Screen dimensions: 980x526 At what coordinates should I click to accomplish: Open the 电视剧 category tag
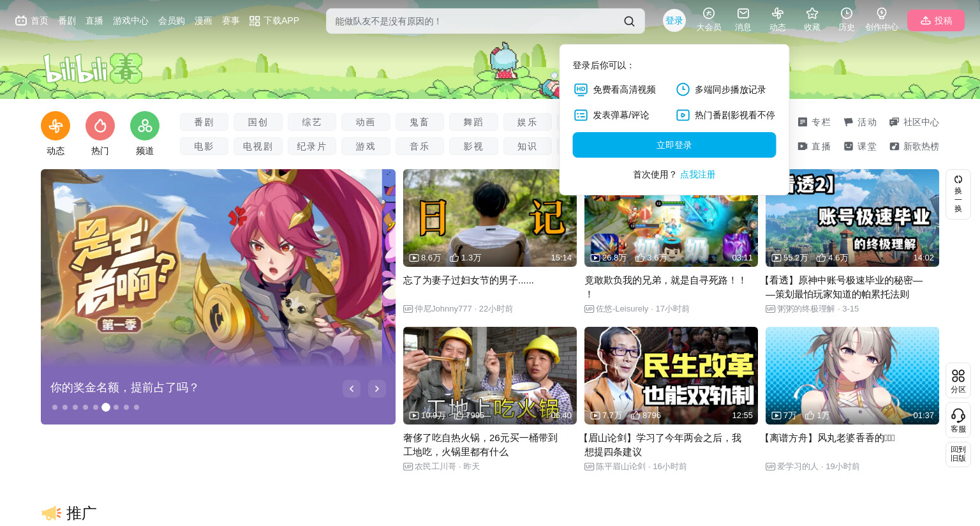(258, 146)
